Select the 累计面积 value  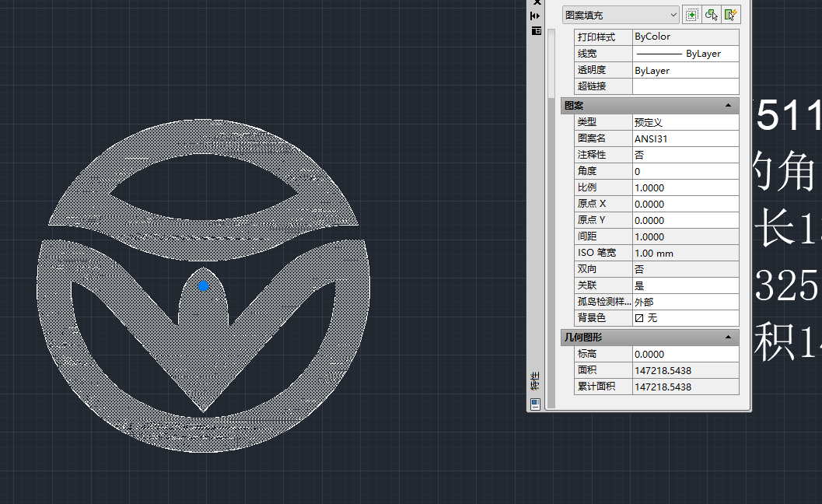(686, 387)
